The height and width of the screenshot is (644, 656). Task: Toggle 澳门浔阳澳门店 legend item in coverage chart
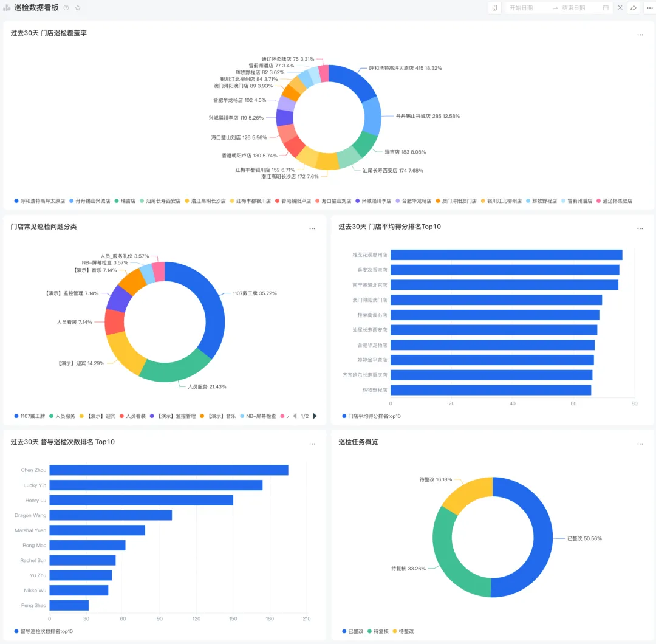456,201
